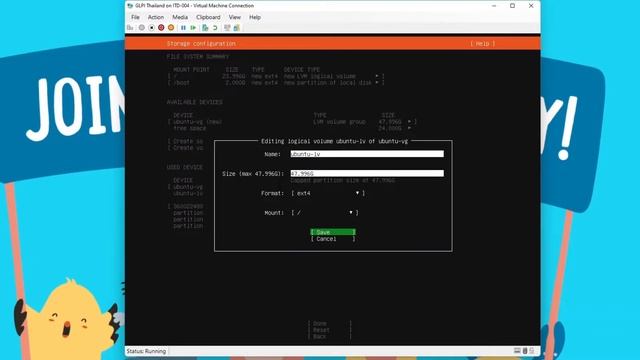Open the Help menu in the menu bar
The height and width of the screenshot is (360, 640).
255,17
